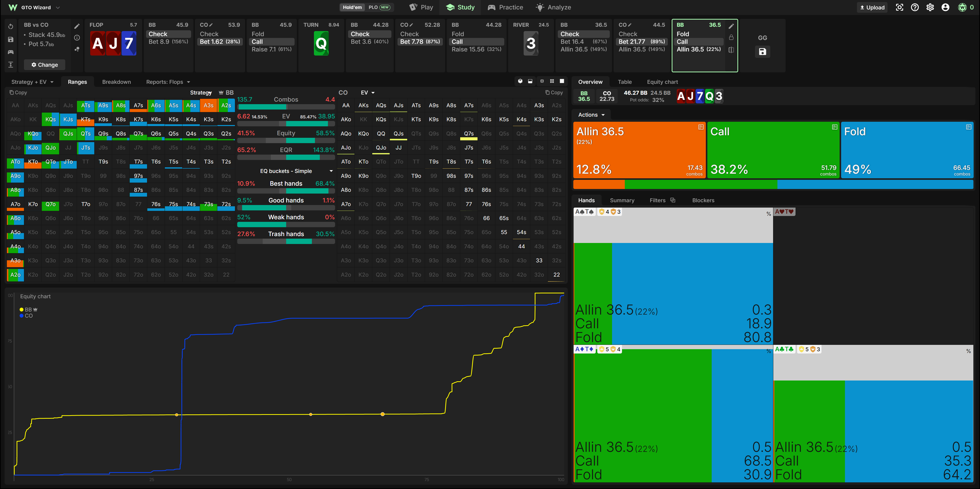Click the orange Allin 36.5 action swatch
The height and width of the screenshot is (489, 980).
[639, 150]
